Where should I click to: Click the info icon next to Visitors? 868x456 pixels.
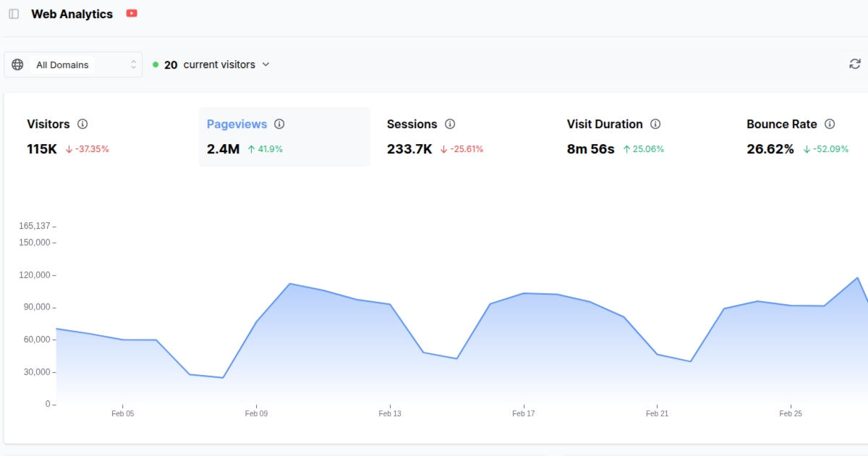(x=84, y=124)
